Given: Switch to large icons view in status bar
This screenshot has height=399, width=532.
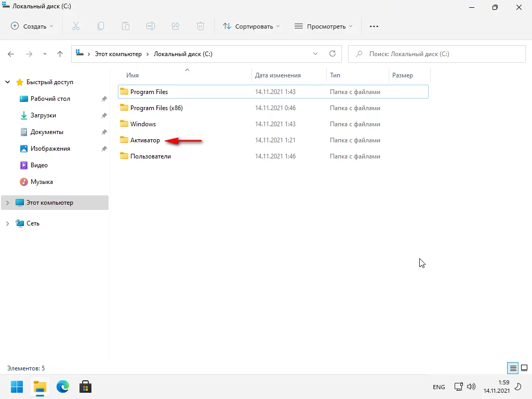Looking at the screenshot, I should [524, 368].
